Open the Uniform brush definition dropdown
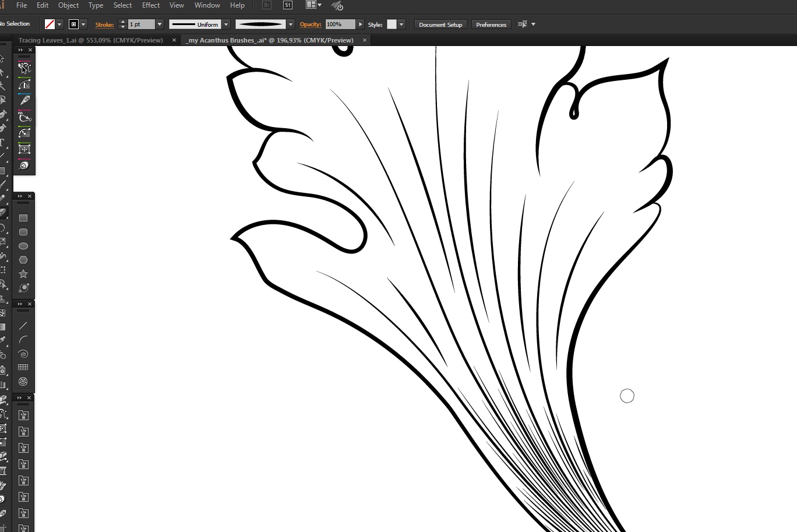The height and width of the screenshot is (532, 797). pos(226,24)
